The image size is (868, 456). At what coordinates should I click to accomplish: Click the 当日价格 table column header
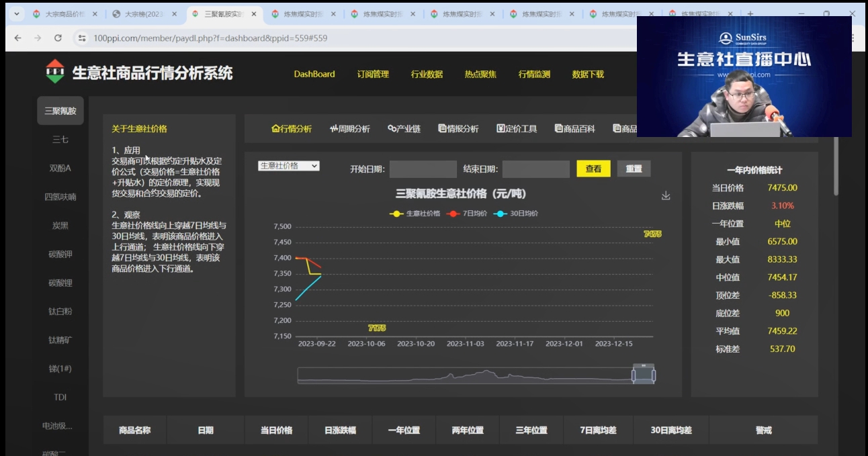pos(276,430)
